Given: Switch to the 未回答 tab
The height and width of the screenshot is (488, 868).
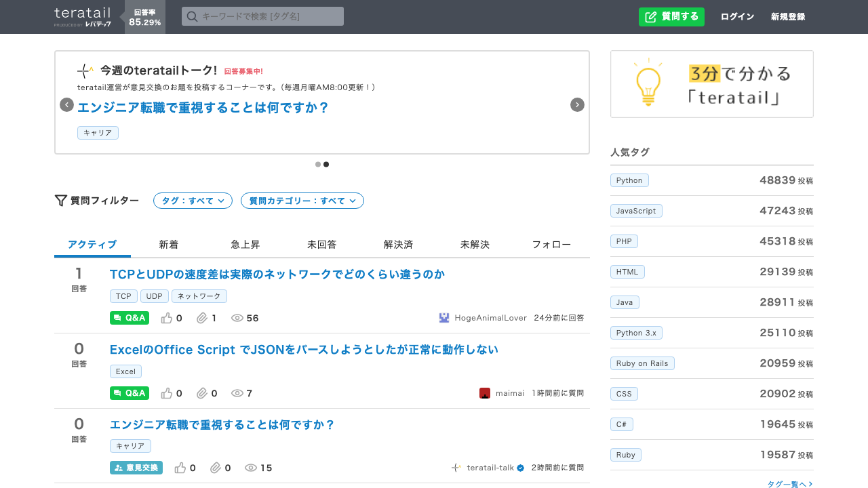Looking at the screenshot, I should (321, 244).
